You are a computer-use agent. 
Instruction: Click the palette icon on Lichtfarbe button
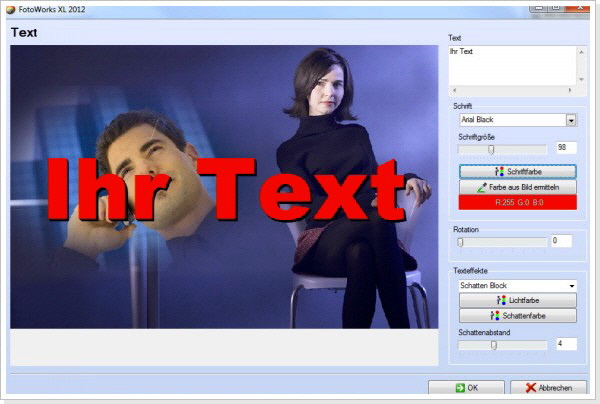(501, 300)
